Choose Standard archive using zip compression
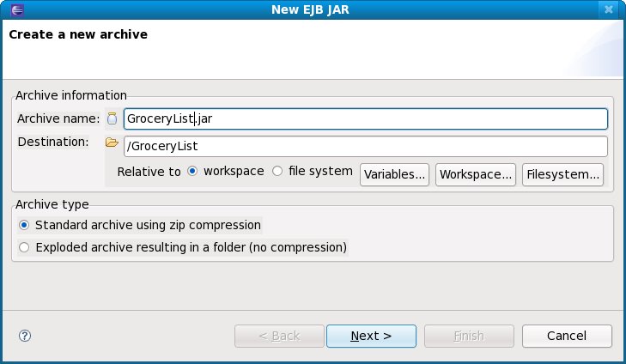 24,225
